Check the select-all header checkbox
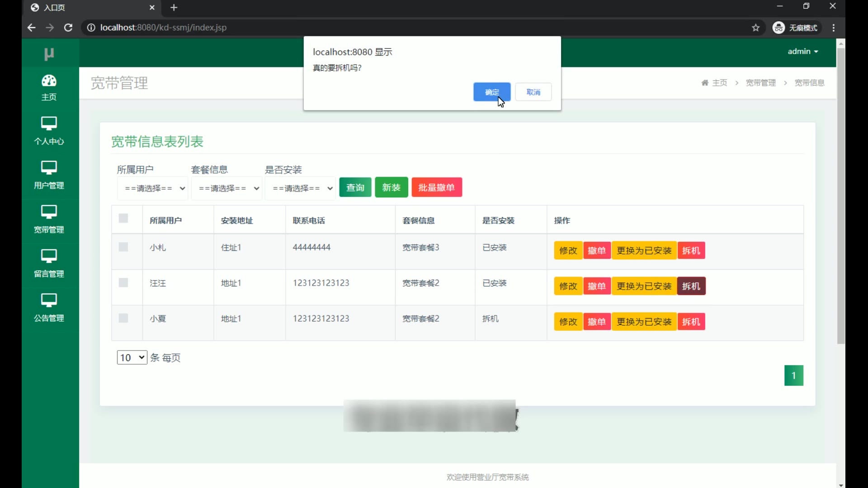This screenshot has width=868, height=488. 123,219
